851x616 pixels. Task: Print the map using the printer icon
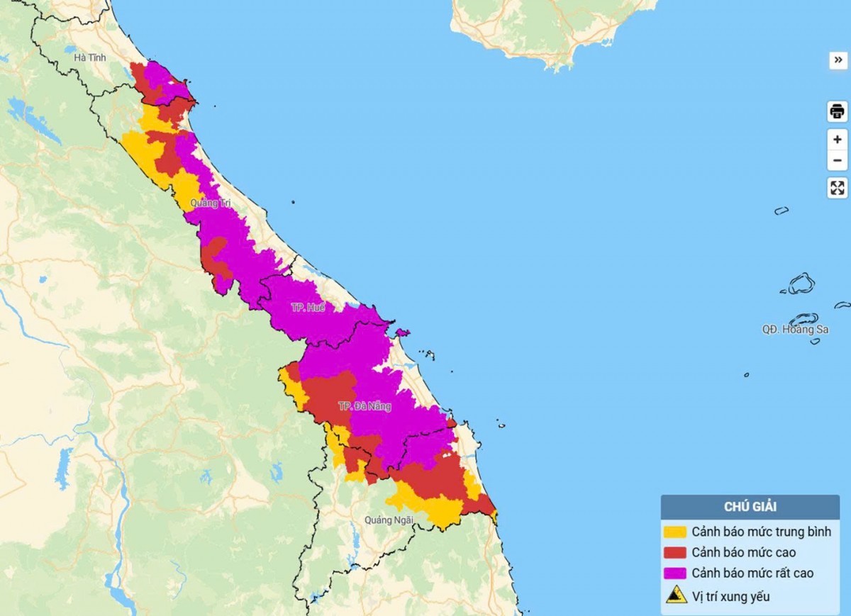coord(838,111)
